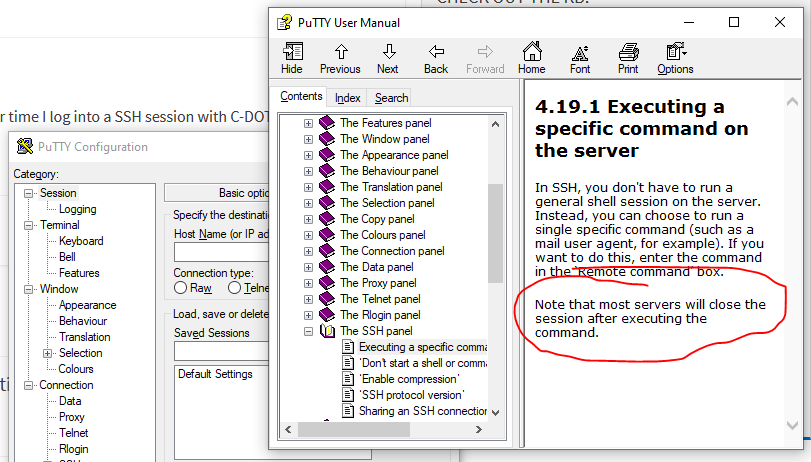Image resolution: width=811 pixels, height=462 pixels.
Task: Open 'Don't start a shell or command' topic
Action: coord(423,363)
